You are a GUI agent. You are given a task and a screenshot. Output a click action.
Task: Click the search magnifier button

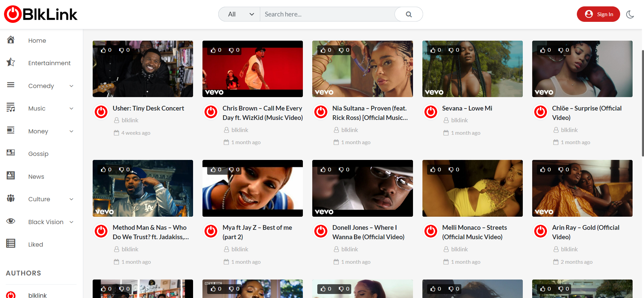click(409, 14)
